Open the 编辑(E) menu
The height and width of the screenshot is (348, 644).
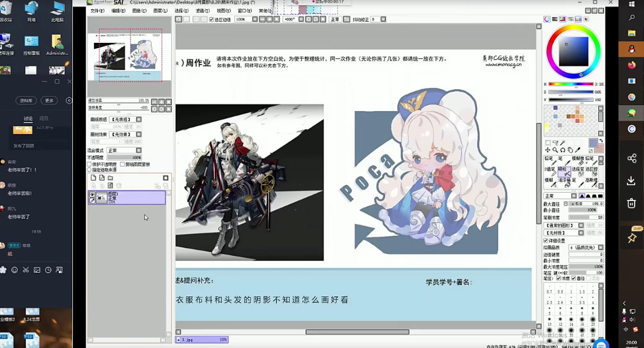(118, 11)
